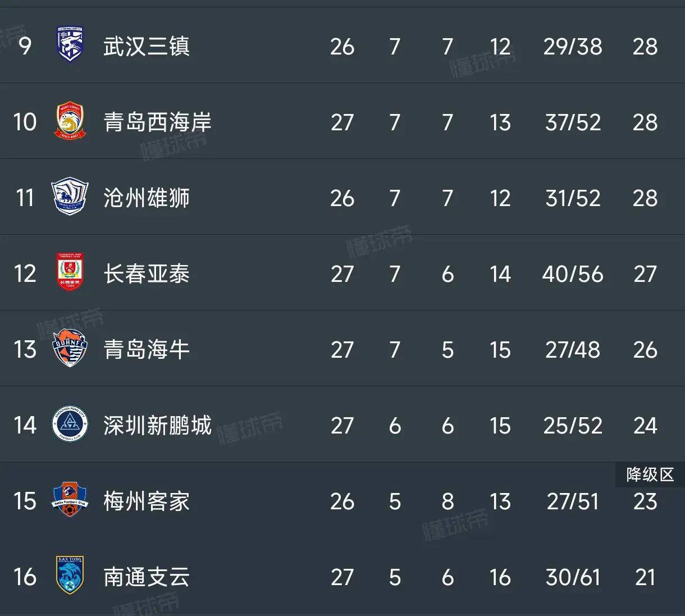Click the Cangzhou Mighty Lions (沧州雄狮) club crest
The width and height of the screenshot is (685, 616).
[70, 197]
